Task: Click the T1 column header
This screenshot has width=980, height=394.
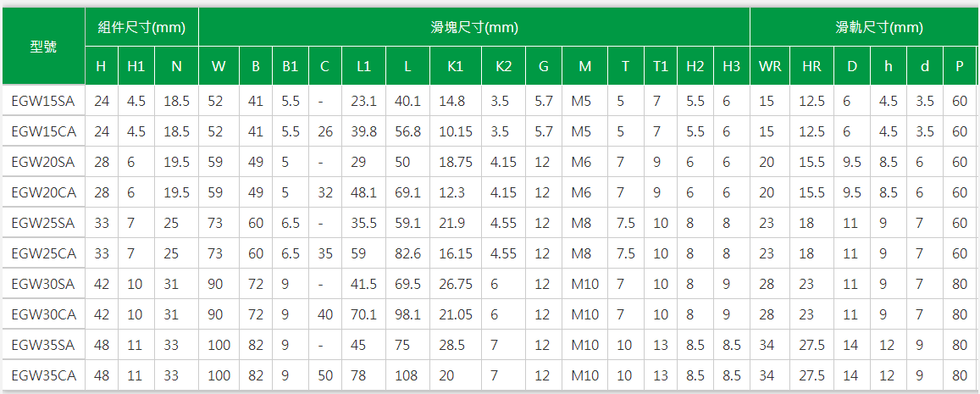Action: point(661,66)
